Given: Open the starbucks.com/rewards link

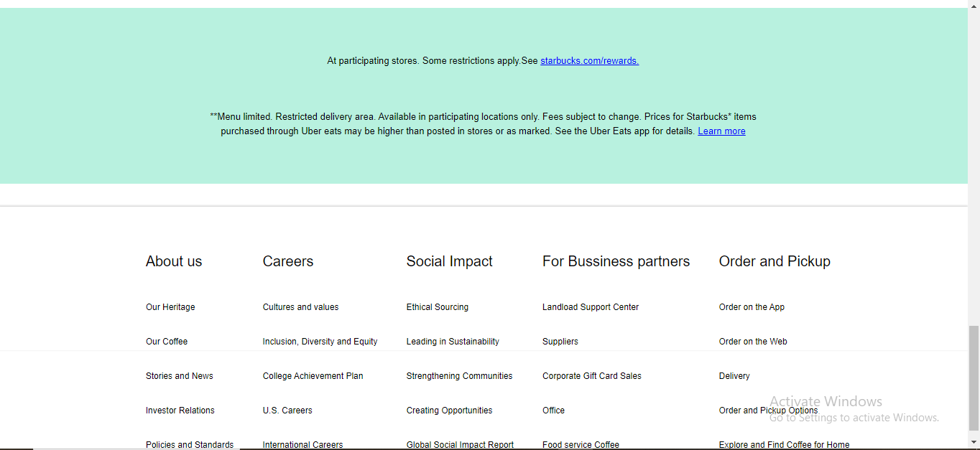Looking at the screenshot, I should 589,61.
